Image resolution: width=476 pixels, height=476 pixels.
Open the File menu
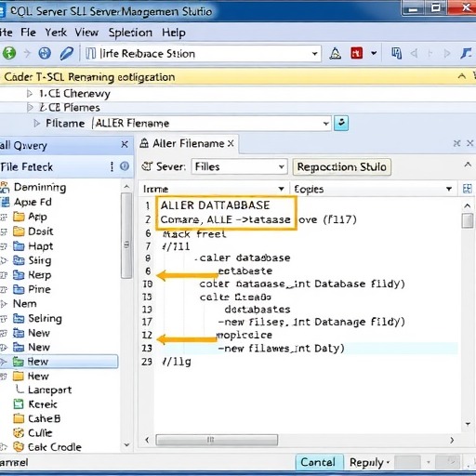28,33
